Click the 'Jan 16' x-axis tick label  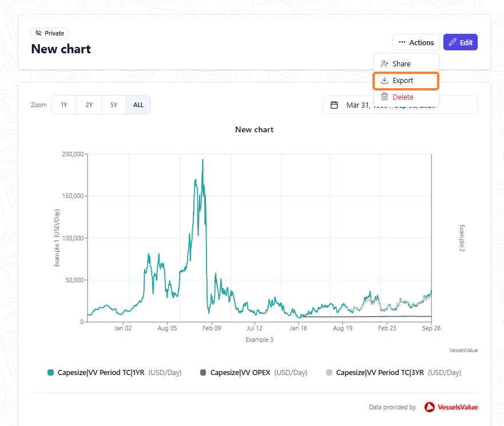pos(298,328)
